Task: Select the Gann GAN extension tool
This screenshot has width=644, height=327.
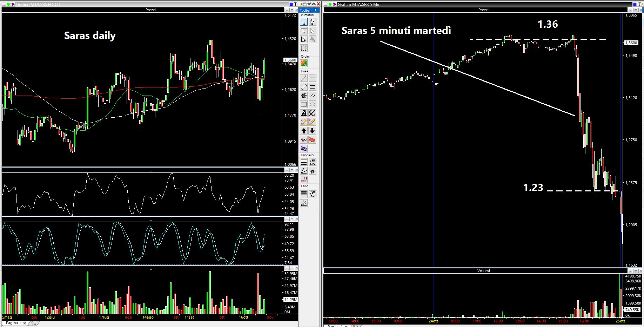Action: click(312, 194)
